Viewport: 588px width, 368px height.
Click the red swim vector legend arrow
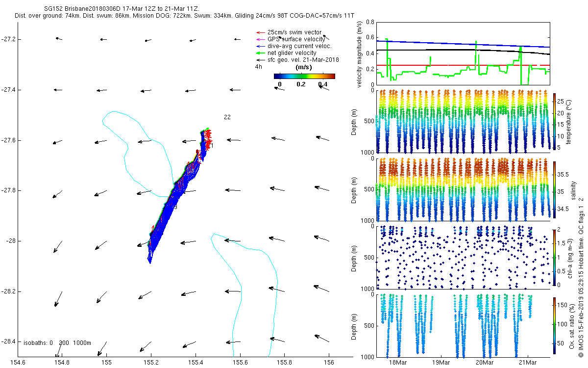click(260, 32)
